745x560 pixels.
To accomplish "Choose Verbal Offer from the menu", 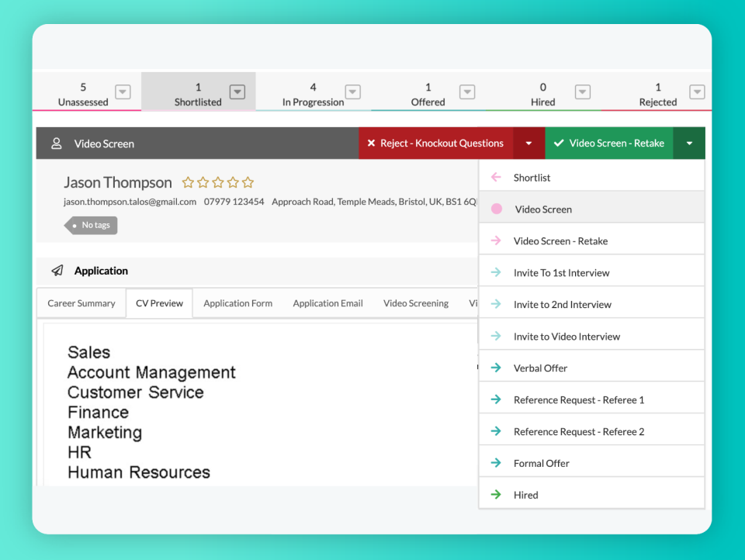I will tap(591, 368).
